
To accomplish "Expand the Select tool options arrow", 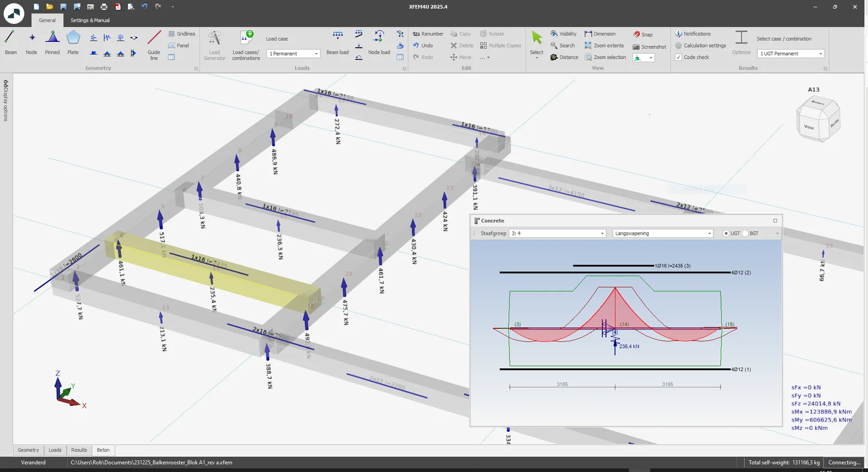I will [537, 58].
